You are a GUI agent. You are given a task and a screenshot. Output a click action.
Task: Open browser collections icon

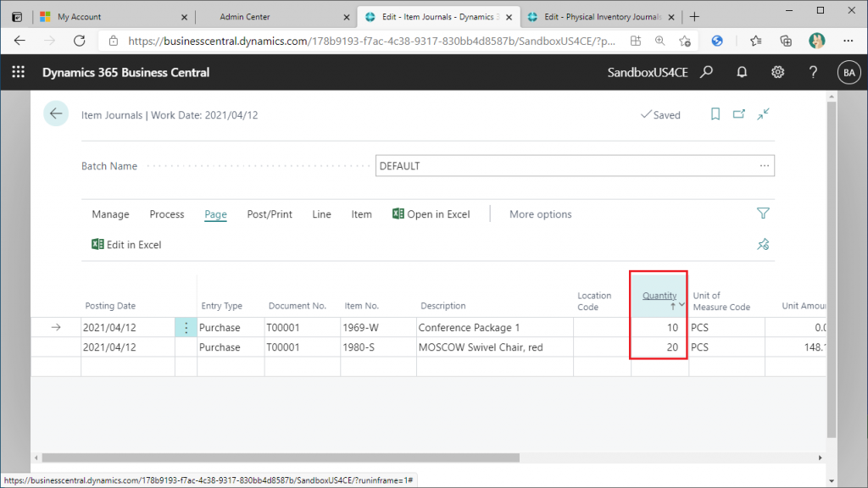786,41
